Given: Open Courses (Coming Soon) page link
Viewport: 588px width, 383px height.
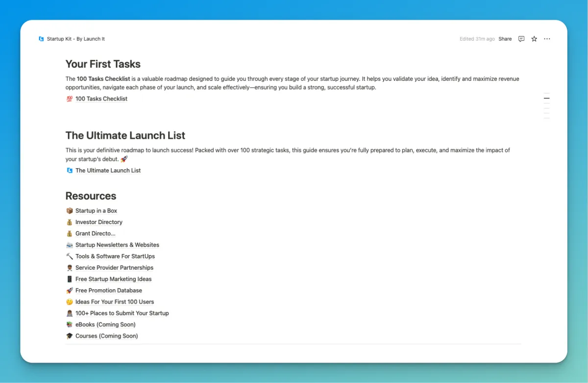Looking at the screenshot, I should (x=107, y=336).
